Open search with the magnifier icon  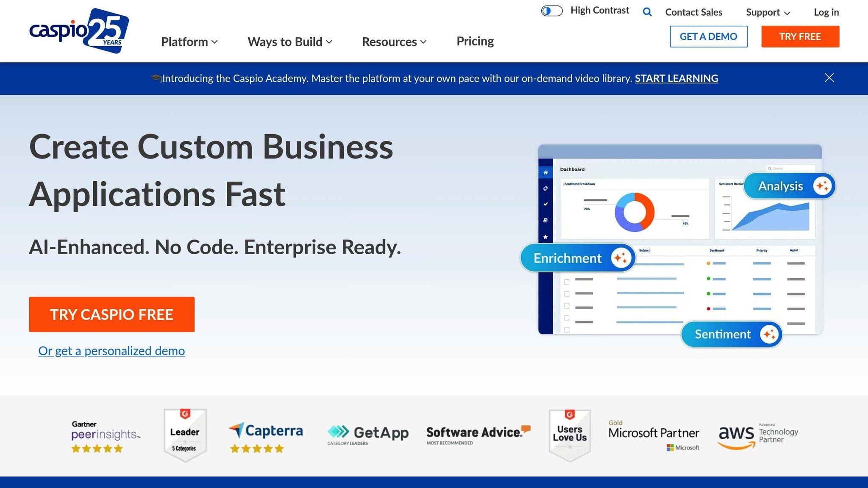[647, 12]
